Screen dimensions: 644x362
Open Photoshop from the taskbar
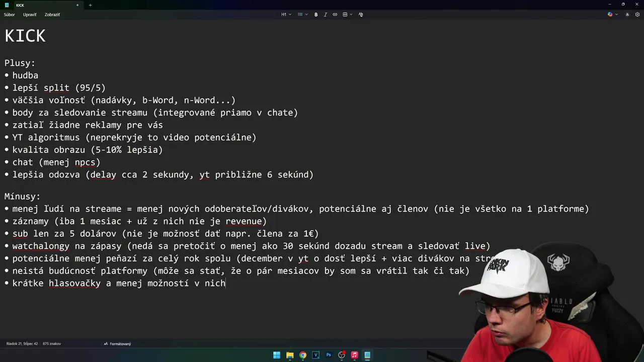click(329, 355)
